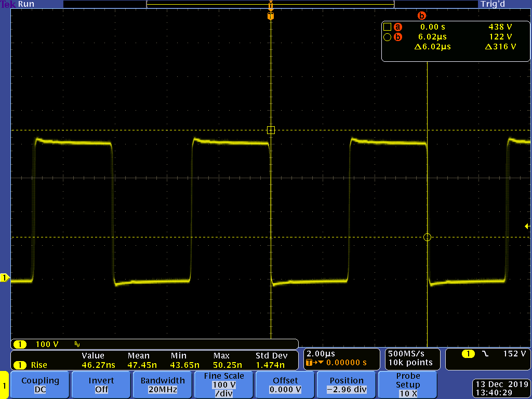
Task: Click the Rise measurement label
Action: 39,365
